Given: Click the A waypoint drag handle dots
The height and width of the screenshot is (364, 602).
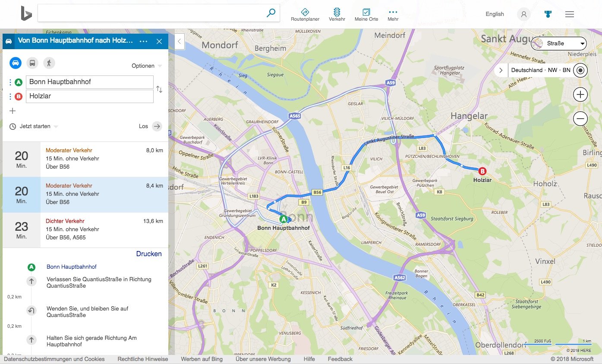Looking at the screenshot, I should point(11,82).
